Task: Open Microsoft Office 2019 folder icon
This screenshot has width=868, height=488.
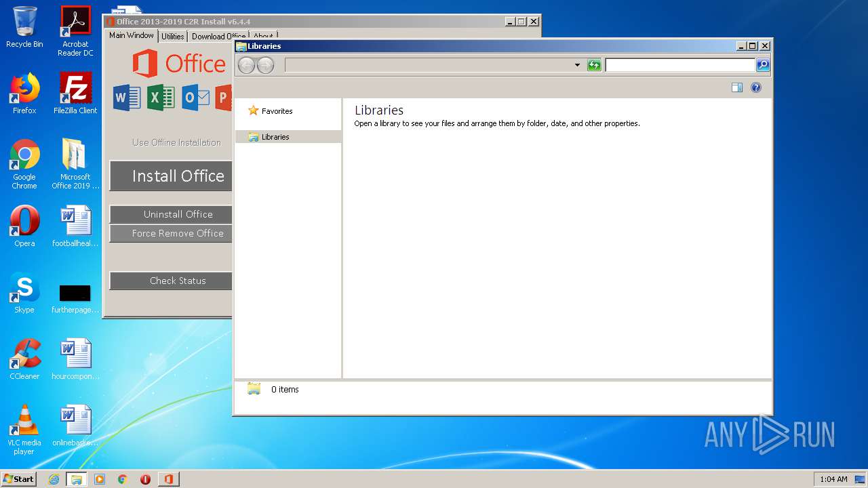Action: [75, 164]
